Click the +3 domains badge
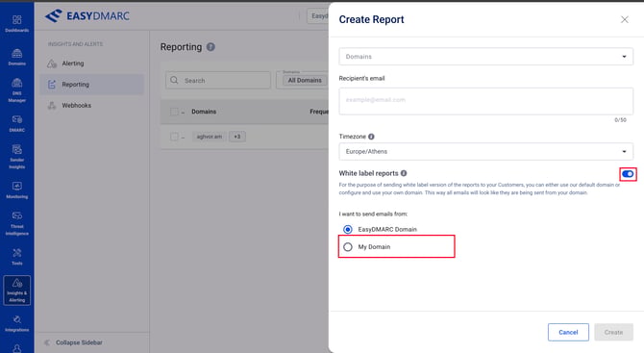The height and width of the screenshot is (353, 644). (x=237, y=137)
